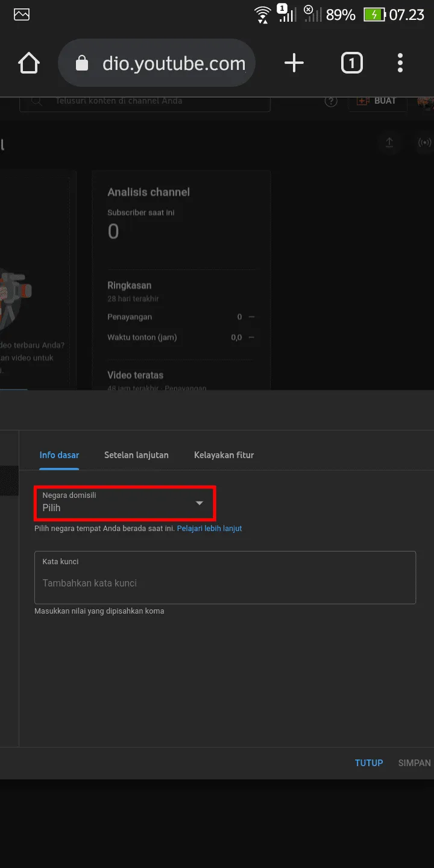This screenshot has height=868, width=434.
Task: Click helper text Masukkan nilai yang dipisahkan koma
Action: click(99, 611)
